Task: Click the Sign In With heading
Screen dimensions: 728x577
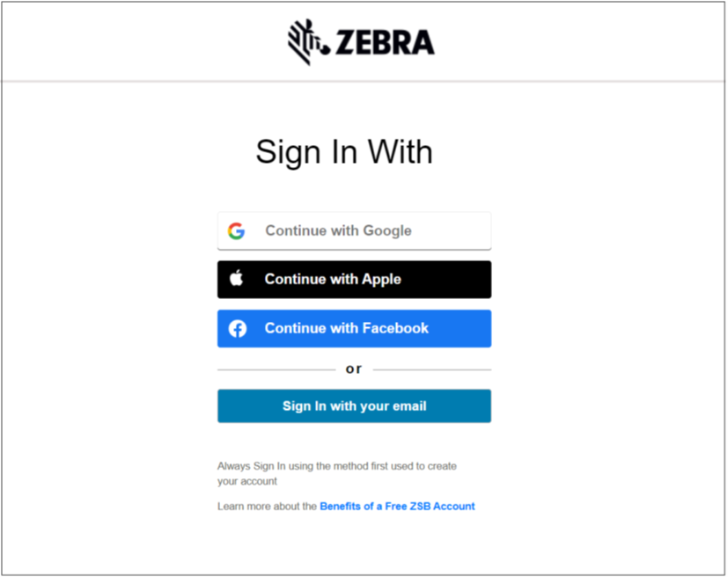Action: click(x=344, y=151)
